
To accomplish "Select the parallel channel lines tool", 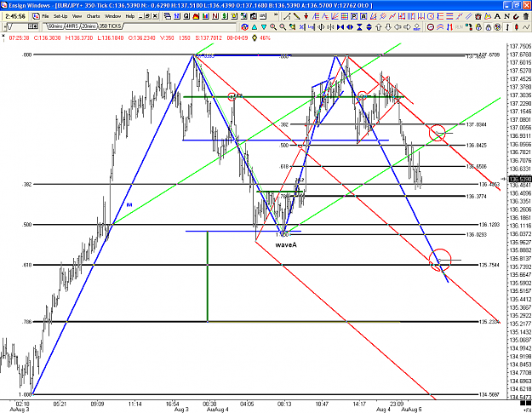I will (468, 16).
